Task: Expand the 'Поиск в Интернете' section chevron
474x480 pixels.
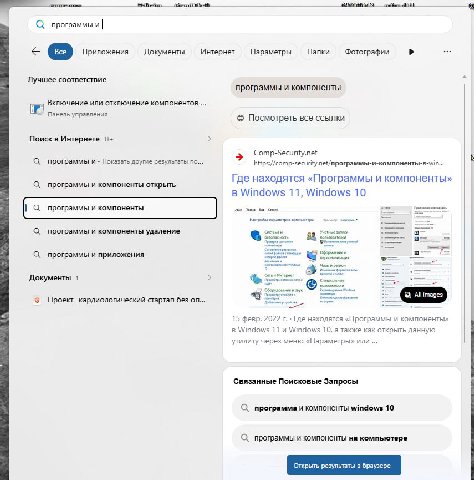Action: point(209,139)
